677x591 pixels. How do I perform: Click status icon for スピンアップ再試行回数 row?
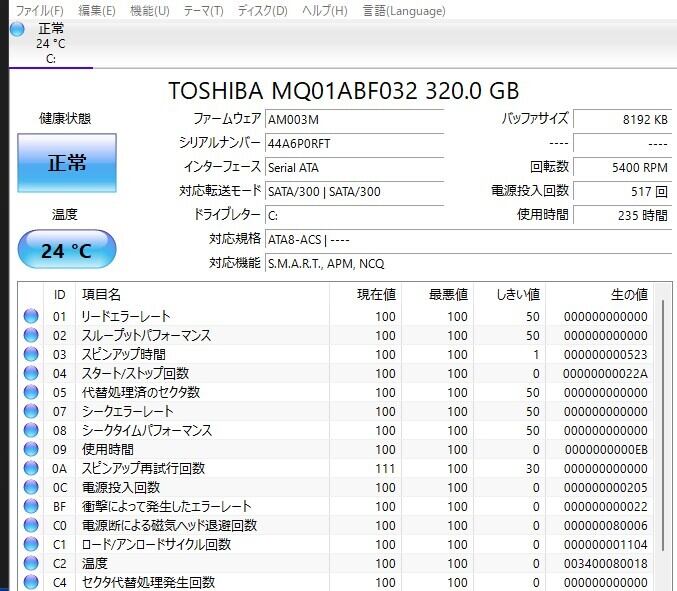pyautogui.click(x=31, y=468)
